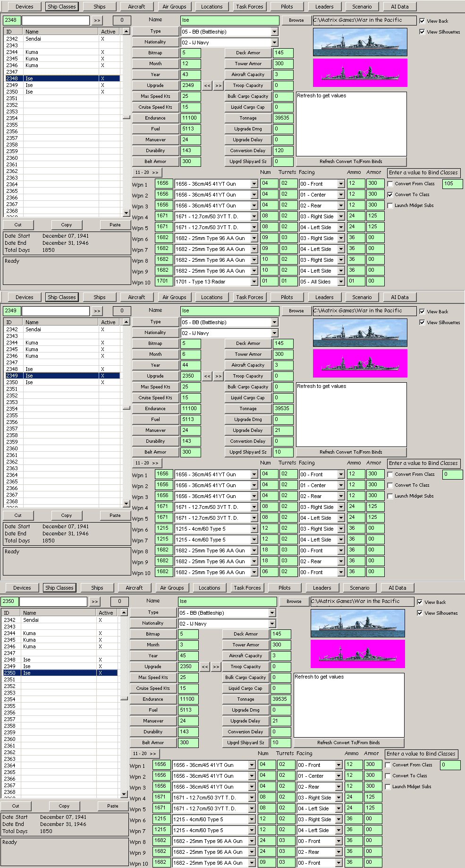Click Cut button in class 2348 window

pos(18,225)
